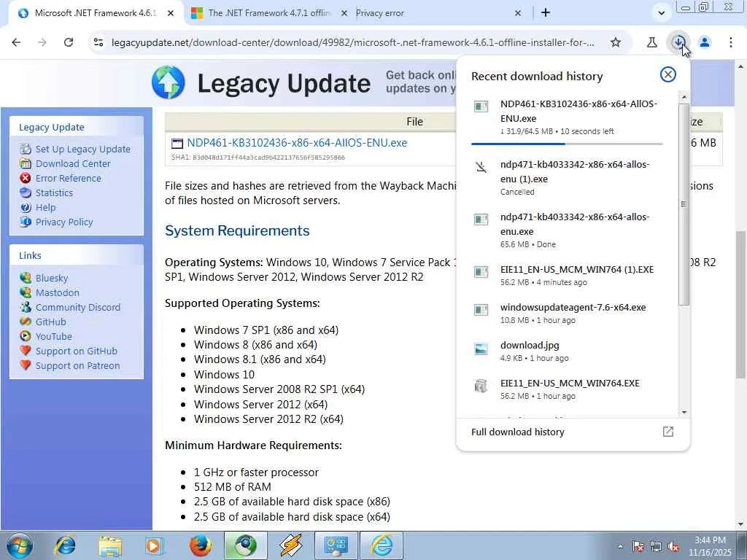Screen dimensions: 747x560
Task: Click the network tray icon
Action: pyautogui.click(x=656, y=547)
